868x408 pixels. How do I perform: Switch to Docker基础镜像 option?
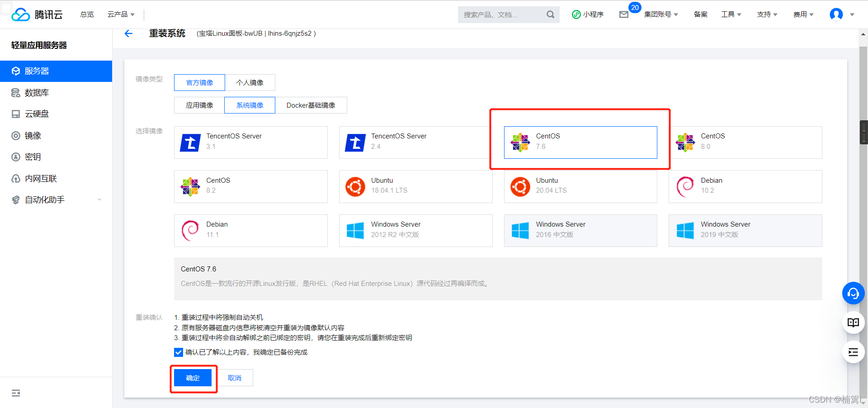311,105
